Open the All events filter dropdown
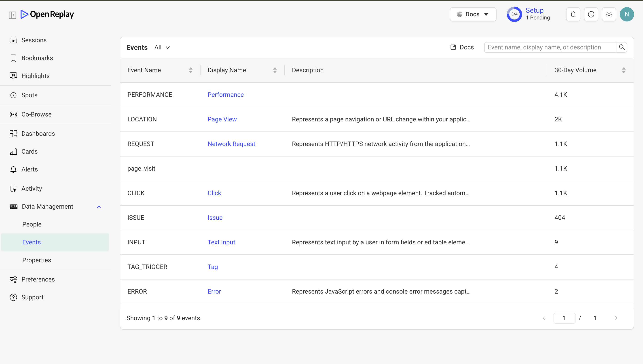The height and width of the screenshot is (364, 643). pyautogui.click(x=162, y=47)
